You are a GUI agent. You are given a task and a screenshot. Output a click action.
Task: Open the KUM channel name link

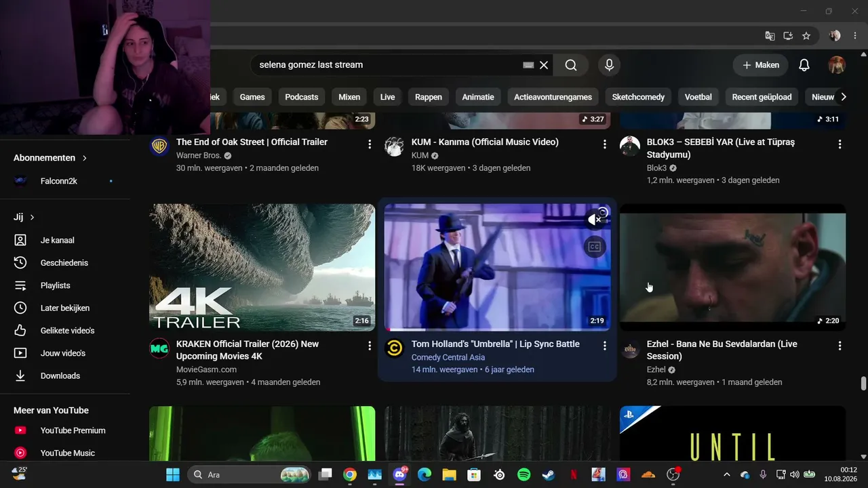coord(420,155)
